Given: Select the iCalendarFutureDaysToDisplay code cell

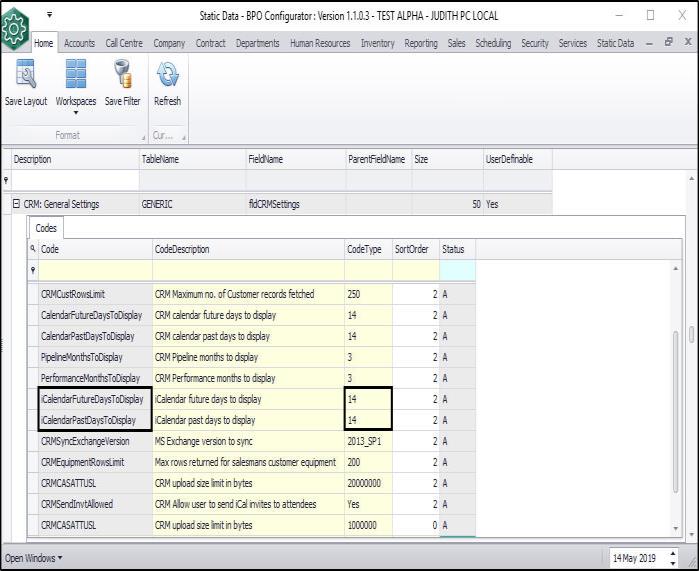Looking at the screenshot, I should [x=94, y=399].
